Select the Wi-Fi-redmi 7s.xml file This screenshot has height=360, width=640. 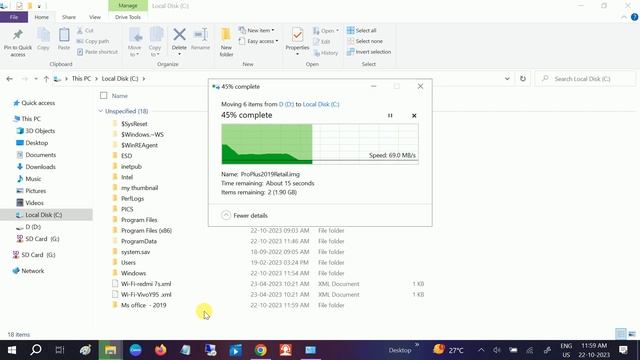coord(146,284)
